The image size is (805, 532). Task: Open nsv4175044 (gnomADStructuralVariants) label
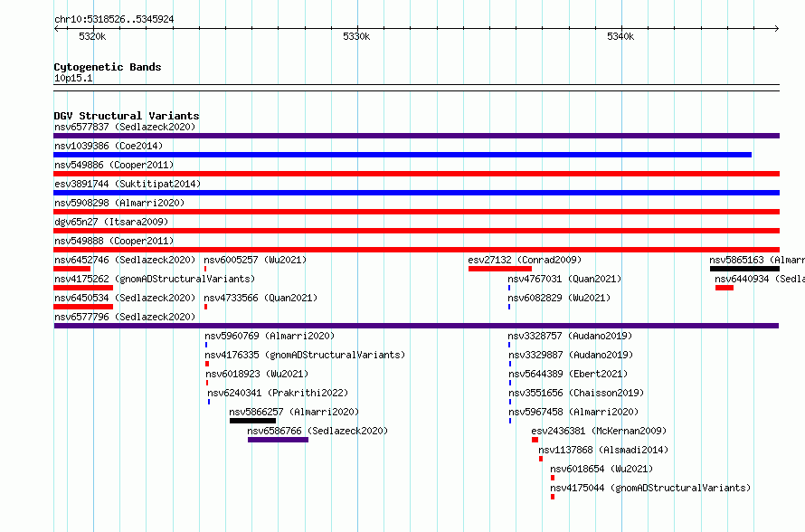(650, 488)
